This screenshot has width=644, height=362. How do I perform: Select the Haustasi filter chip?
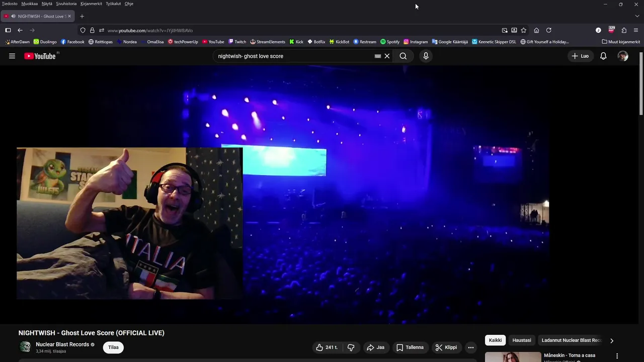pyautogui.click(x=522, y=340)
